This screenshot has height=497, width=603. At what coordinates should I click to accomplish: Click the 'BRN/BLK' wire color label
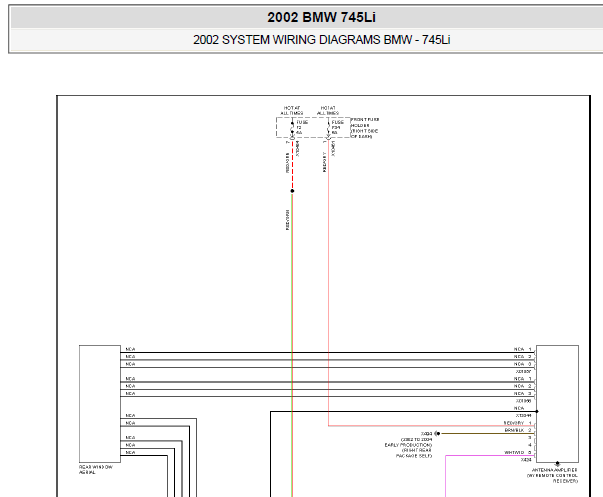click(514, 430)
